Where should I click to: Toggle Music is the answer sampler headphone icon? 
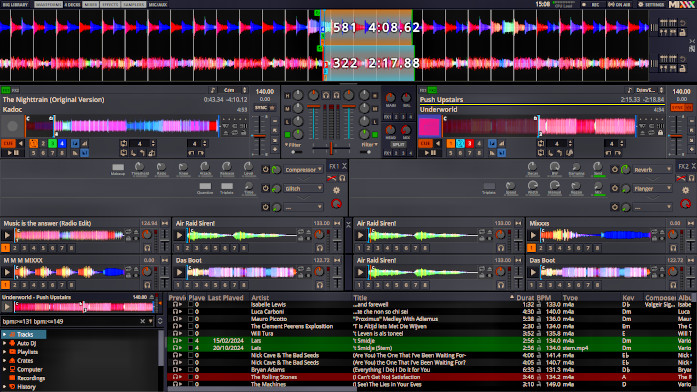[147, 248]
